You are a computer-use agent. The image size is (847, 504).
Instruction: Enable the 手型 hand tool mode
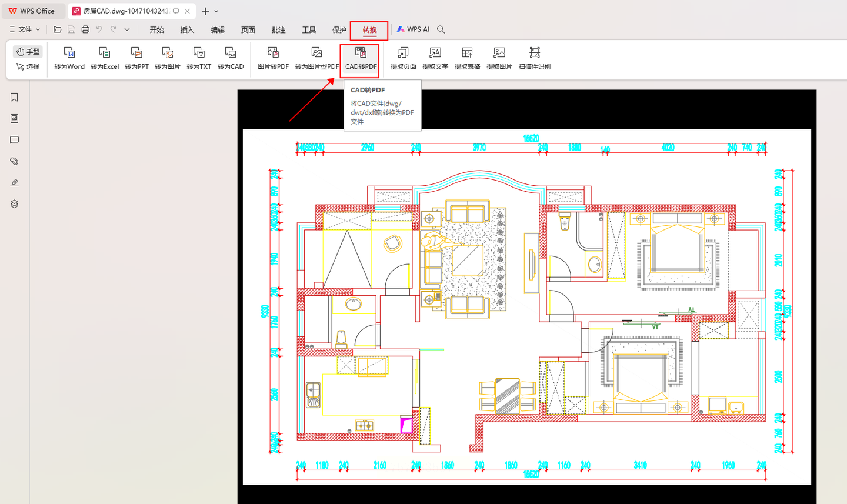tap(28, 52)
